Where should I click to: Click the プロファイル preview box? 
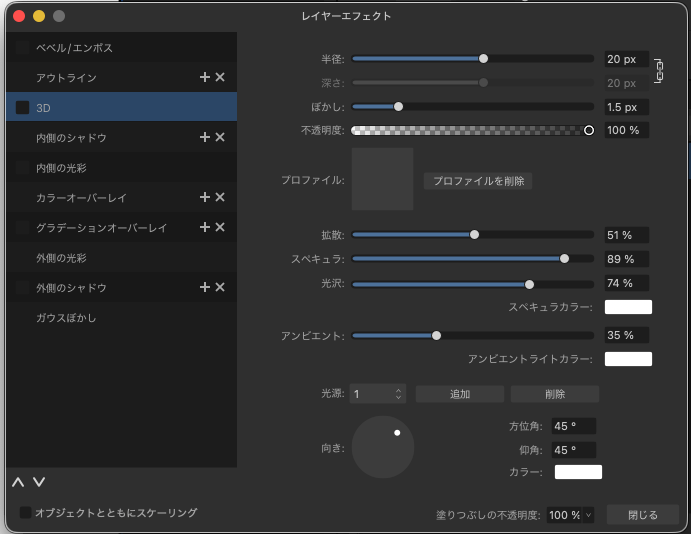click(x=382, y=179)
